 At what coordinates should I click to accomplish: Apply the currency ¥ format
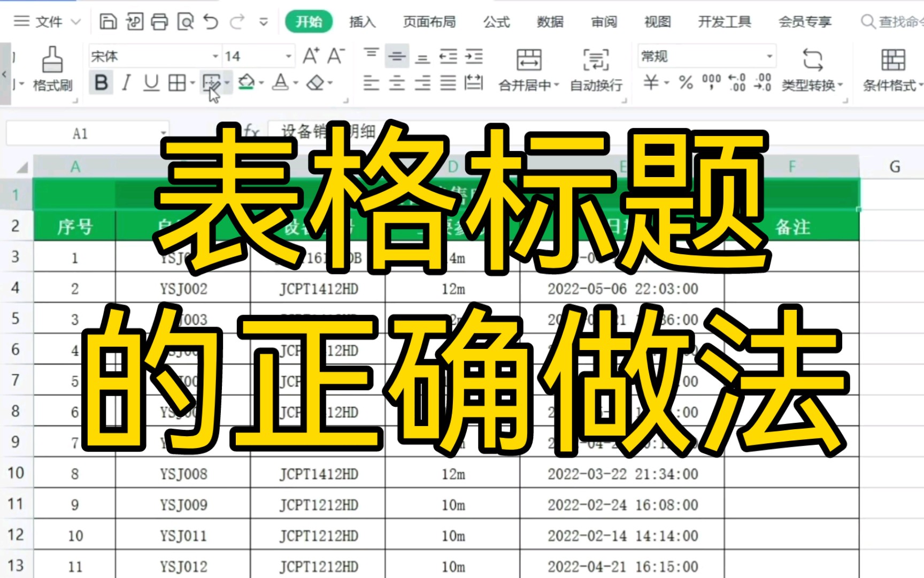[651, 83]
